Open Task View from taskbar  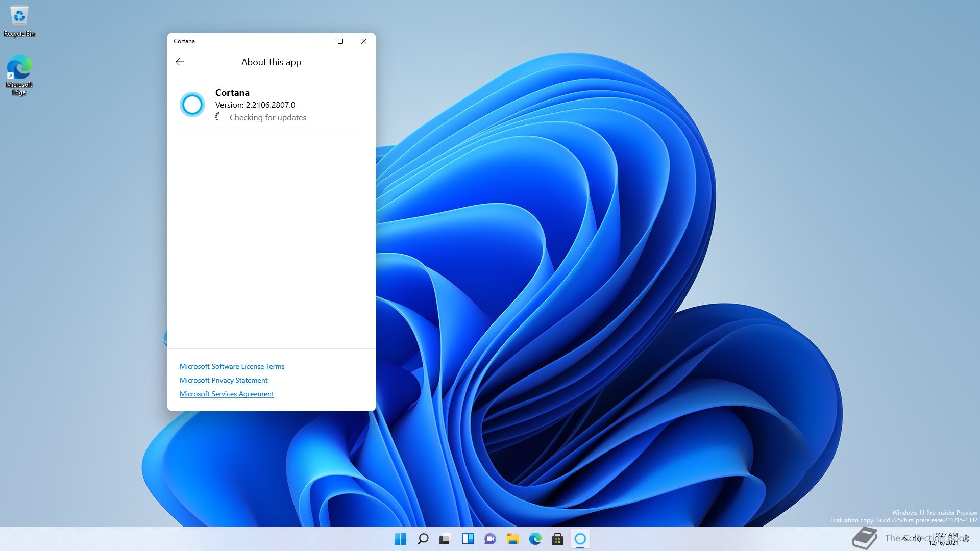(446, 539)
